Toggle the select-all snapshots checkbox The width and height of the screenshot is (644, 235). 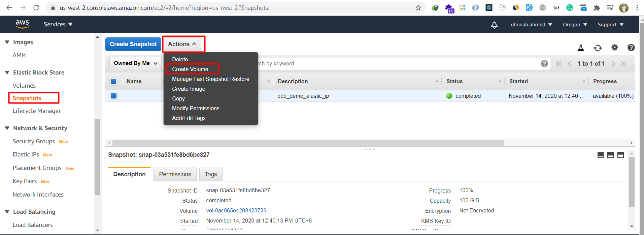pos(113,82)
